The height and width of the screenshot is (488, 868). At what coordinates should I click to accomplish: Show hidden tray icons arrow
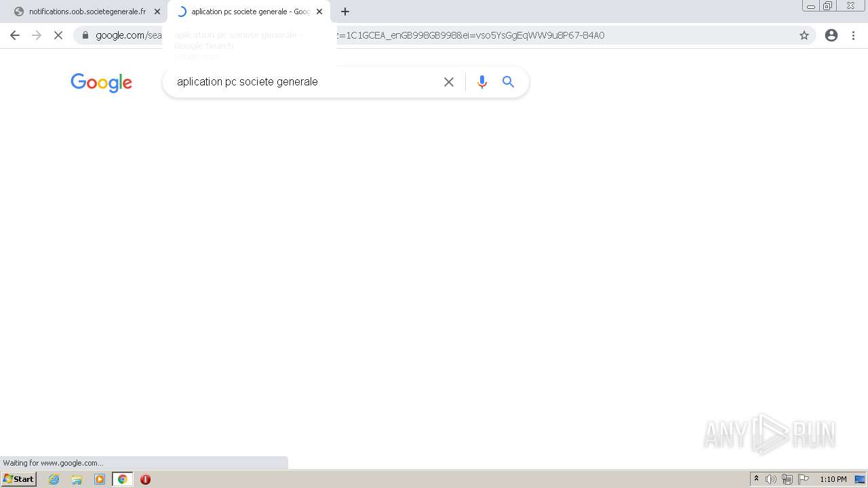(x=756, y=479)
